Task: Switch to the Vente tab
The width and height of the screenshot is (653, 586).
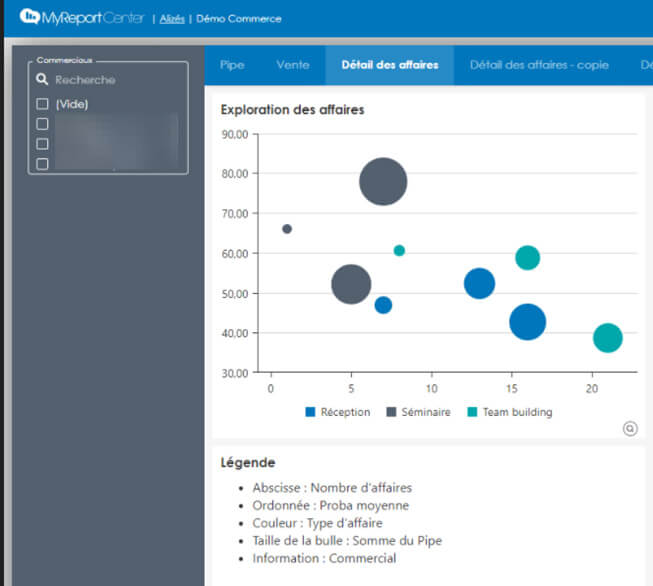Action: 293,65
